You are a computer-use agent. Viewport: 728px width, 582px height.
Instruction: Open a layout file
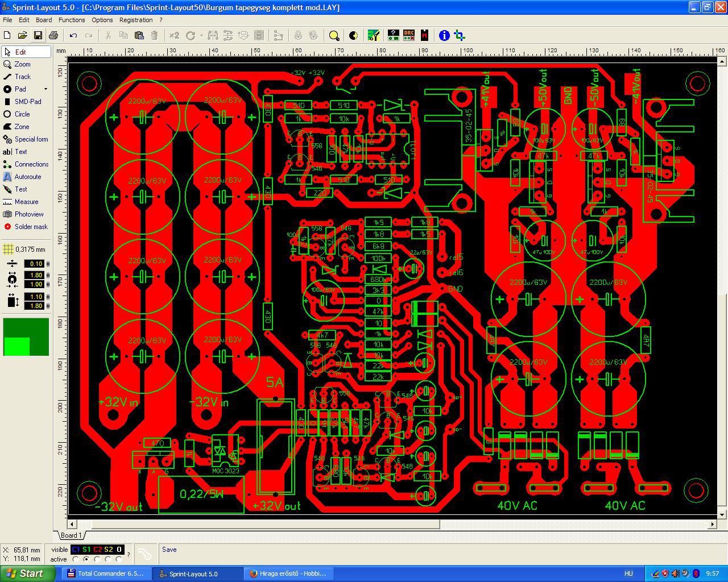[x=23, y=35]
